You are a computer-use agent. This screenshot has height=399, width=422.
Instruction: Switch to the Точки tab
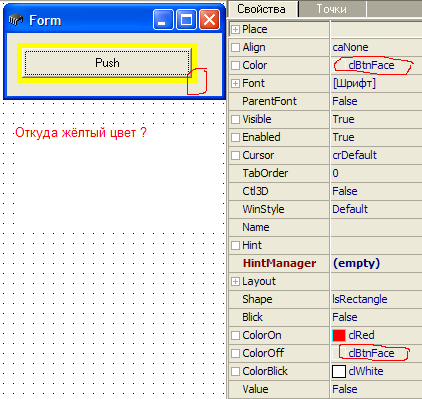click(332, 9)
